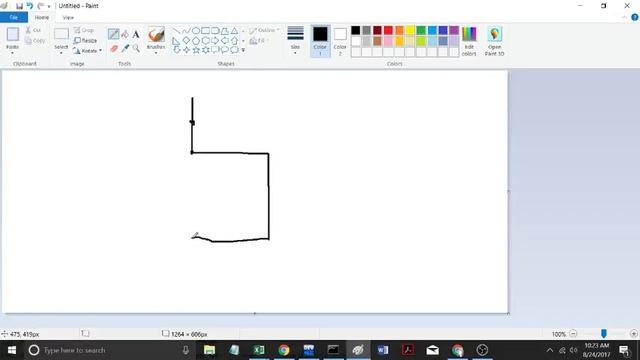
Task: Choose the Down arrow shape
Action: click(x=176, y=50)
